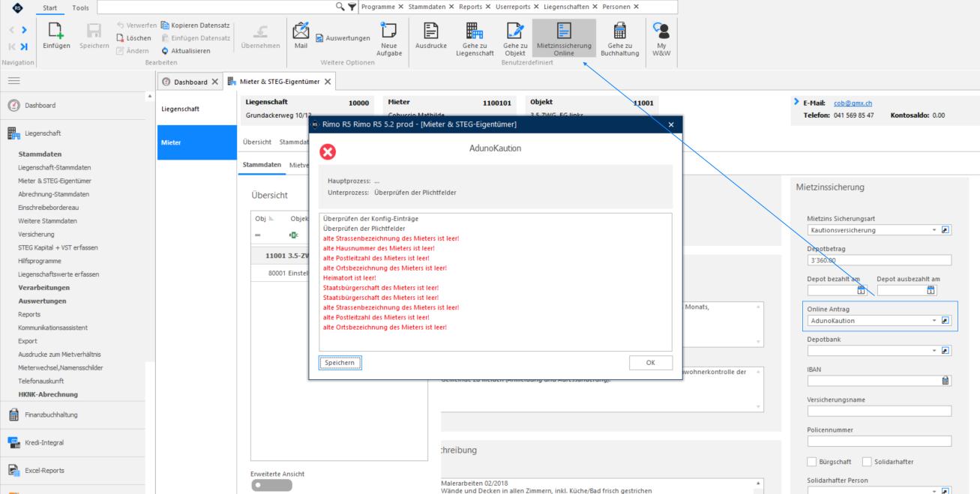
Task: Select Mieter & STEG-Eigentümer document tab
Action: tap(280, 82)
